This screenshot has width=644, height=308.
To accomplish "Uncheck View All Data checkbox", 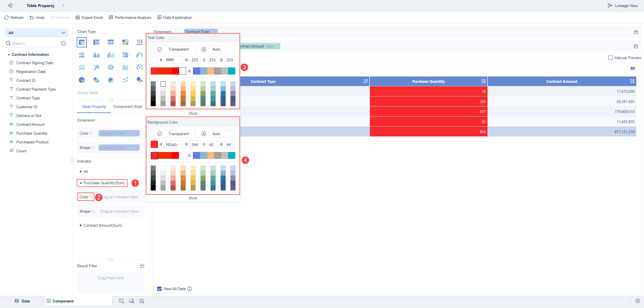I will pyautogui.click(x=159, y=289).
